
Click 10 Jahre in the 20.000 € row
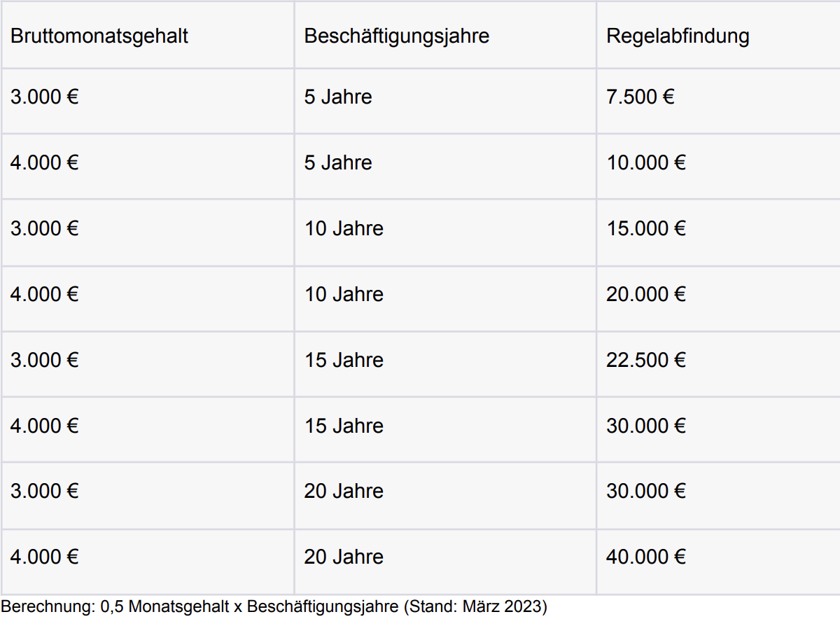(344, 294)
